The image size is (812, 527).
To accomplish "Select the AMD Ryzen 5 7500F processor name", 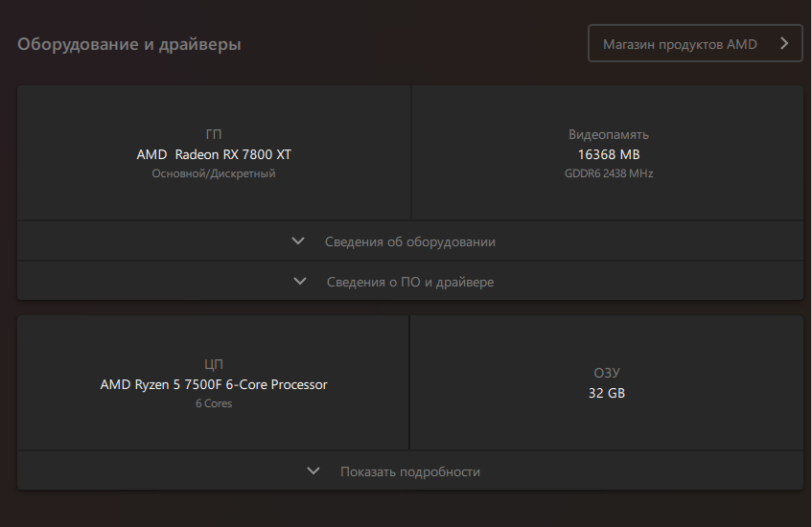I will coord(214,384).
